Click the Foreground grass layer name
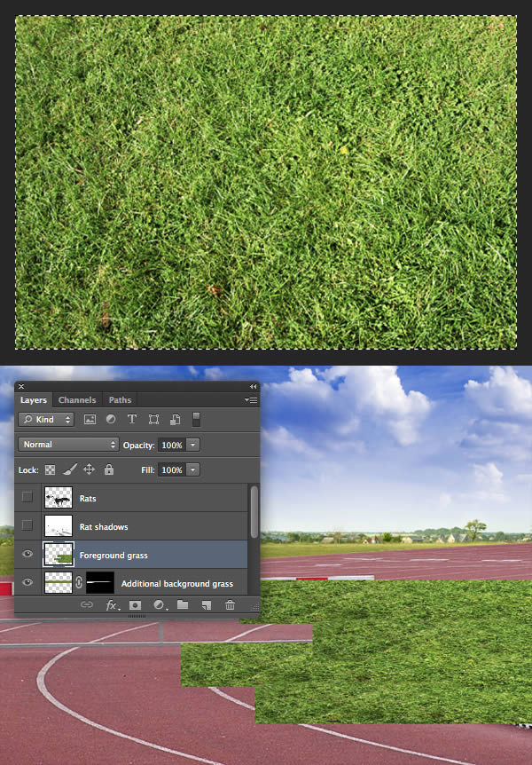Viewport: 532px width, 765px height. pos(113,556)
